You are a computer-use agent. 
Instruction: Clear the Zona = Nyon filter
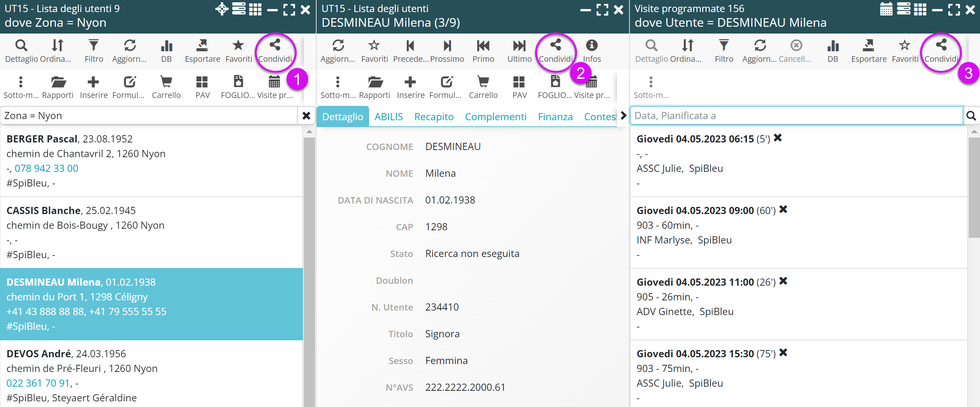306,116
